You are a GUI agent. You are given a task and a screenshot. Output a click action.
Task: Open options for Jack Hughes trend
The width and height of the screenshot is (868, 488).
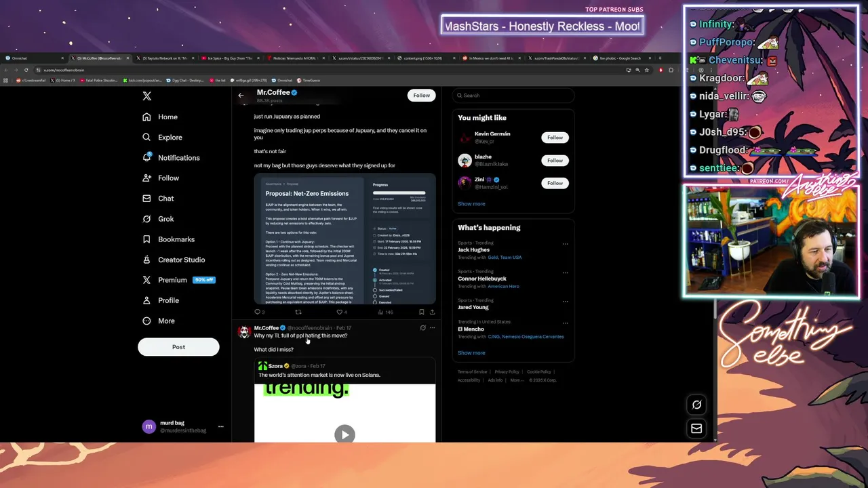pyautogui.click(x=565, y=244)
